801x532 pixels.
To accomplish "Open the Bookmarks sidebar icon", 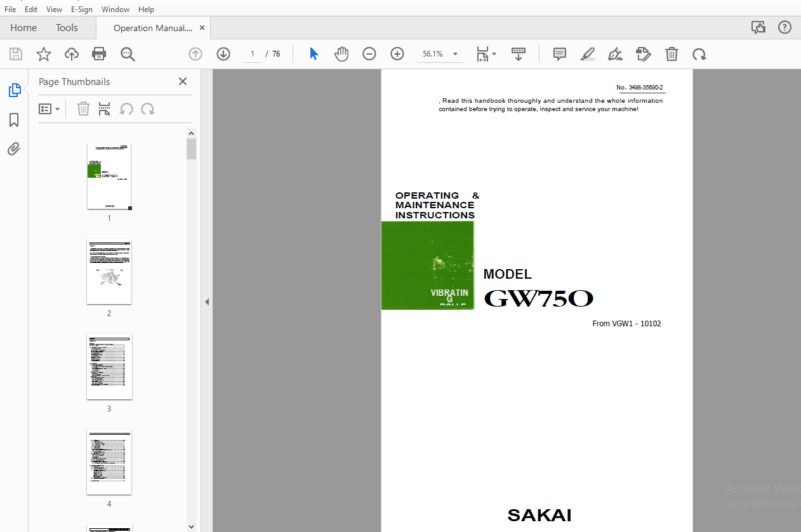I will tap(14, 120).
